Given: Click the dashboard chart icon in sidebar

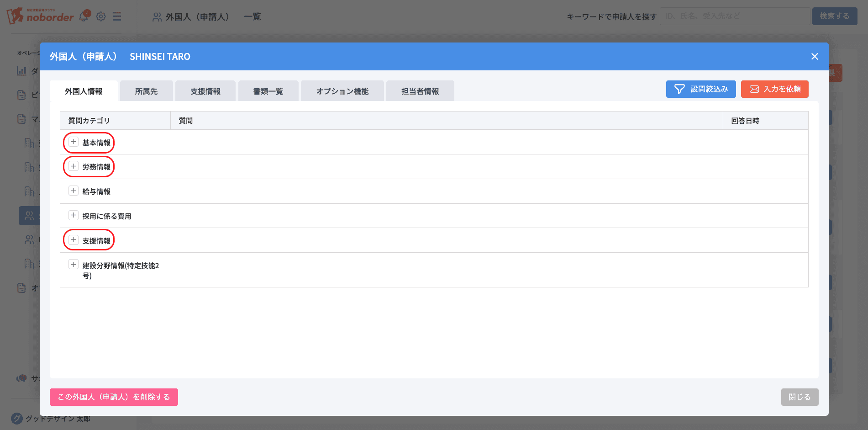Looking at the screenshot, I should (21, 71).
